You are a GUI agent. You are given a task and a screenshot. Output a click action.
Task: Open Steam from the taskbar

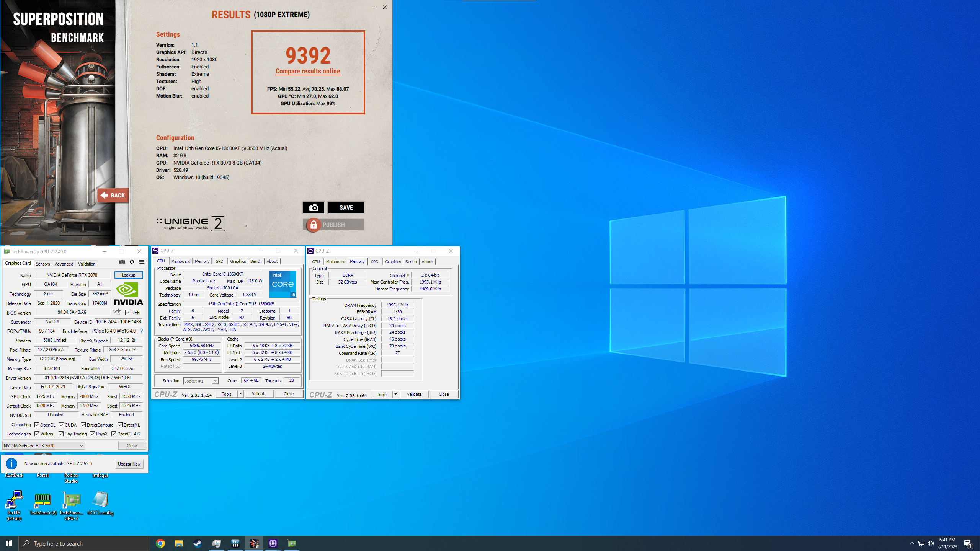(x=198, y=543)
